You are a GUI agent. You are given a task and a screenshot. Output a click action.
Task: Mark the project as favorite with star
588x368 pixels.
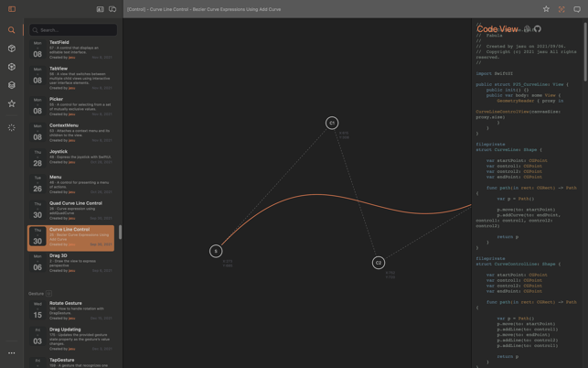pyautogui.click(x=546, y=9)
